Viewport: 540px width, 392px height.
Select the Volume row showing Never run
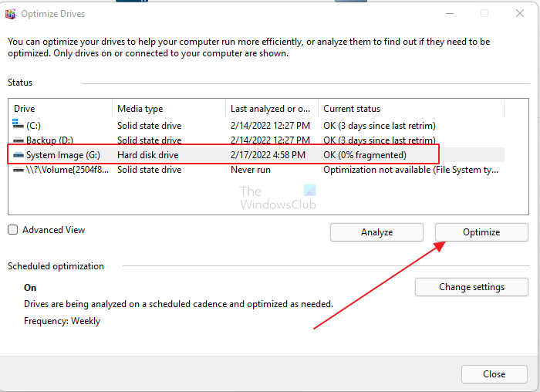point(250,170)
